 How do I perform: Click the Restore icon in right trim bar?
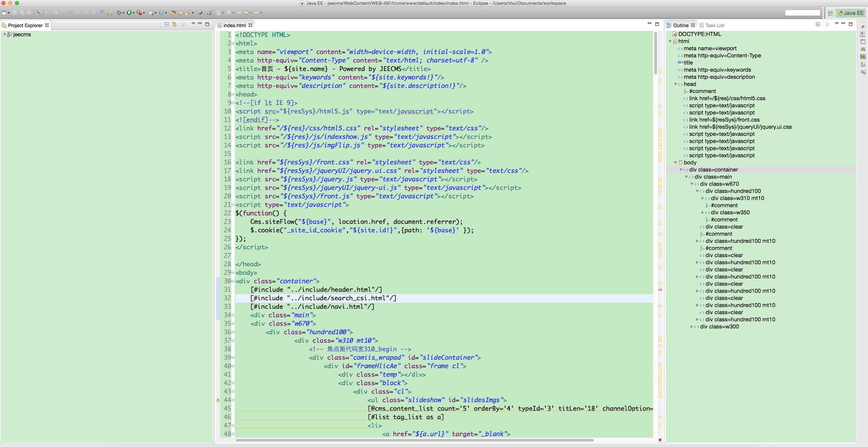click(x=863, y=26)
